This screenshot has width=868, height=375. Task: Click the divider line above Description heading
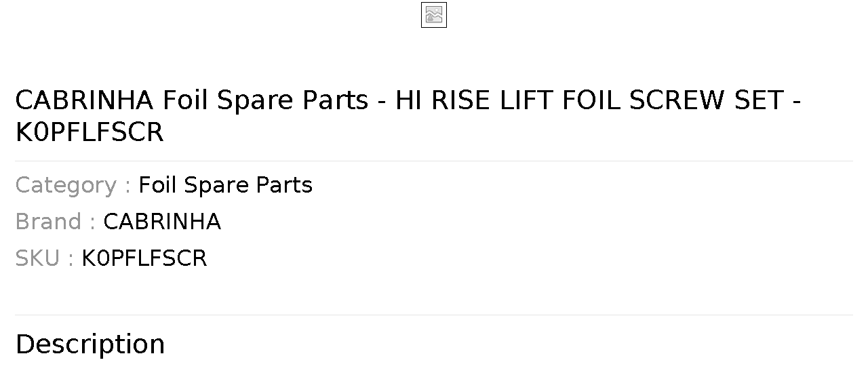434,315
